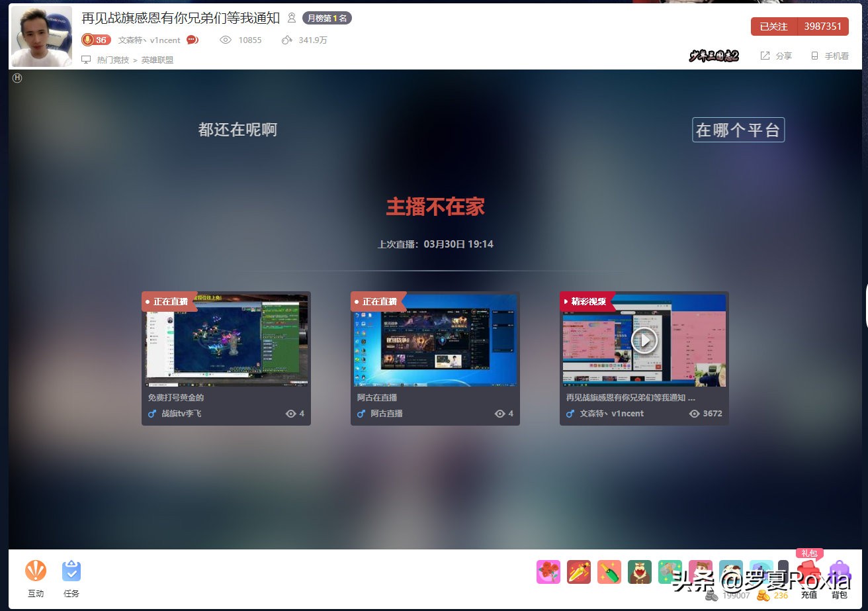Click the 236 gold coin balance
Image resolution: width=868 pixels, height=611 pixels.
pyautogui.click(x=781, y=596)
